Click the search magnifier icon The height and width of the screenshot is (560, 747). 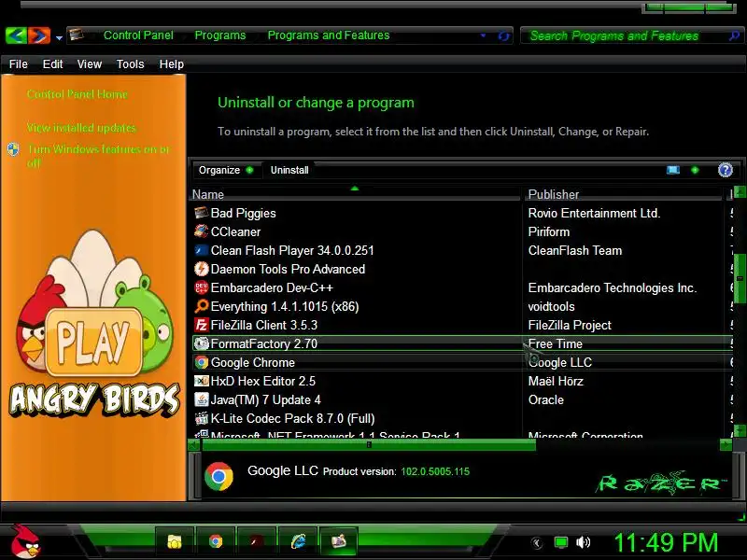click(x=734, y=35)
